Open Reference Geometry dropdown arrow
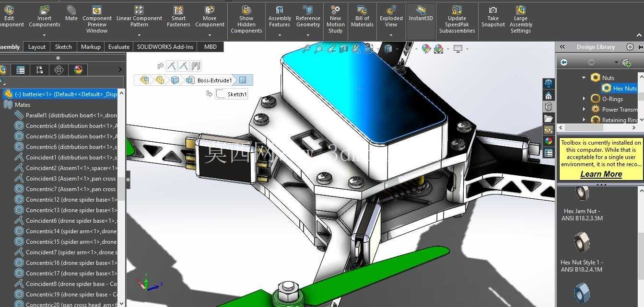 [308, 35]
